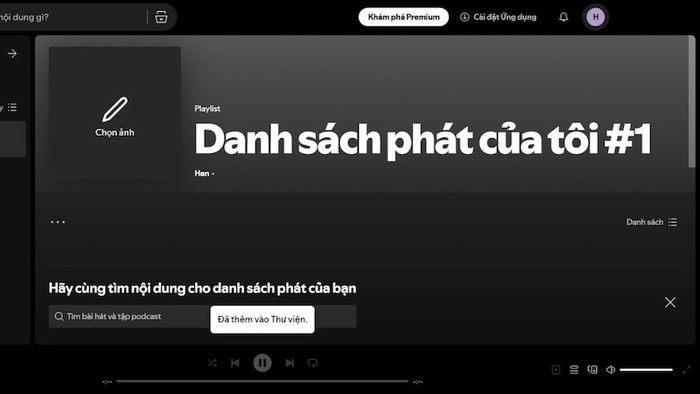Open the H user profile avatar

pos(596,17)
